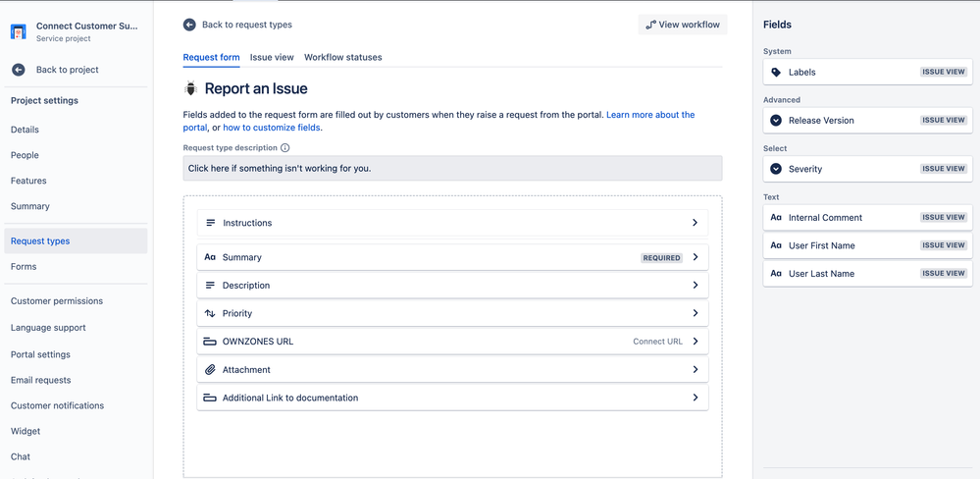Screen dimensions: 980x479
Task: Click the Connect Customer Su... project name
Action: click(87, 27)
